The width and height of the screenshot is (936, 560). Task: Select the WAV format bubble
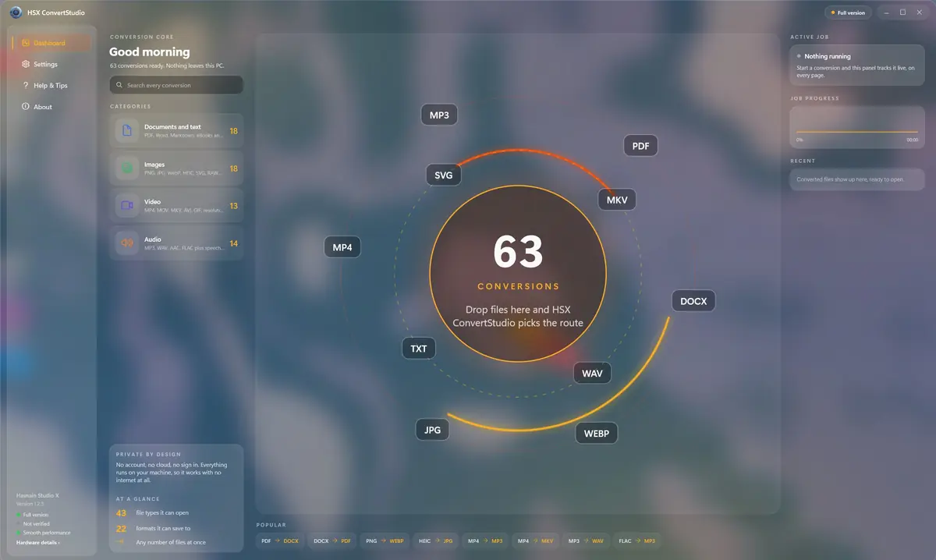pos(592,373)
